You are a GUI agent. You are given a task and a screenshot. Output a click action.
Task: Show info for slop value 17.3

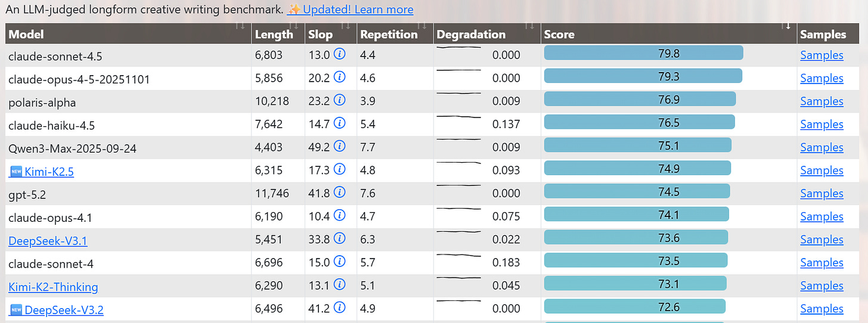[x=340, y=170]
